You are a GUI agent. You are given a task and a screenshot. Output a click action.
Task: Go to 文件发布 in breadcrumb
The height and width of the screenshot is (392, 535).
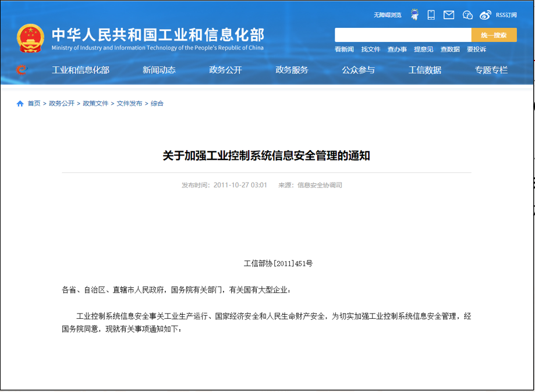coord(129,104)
